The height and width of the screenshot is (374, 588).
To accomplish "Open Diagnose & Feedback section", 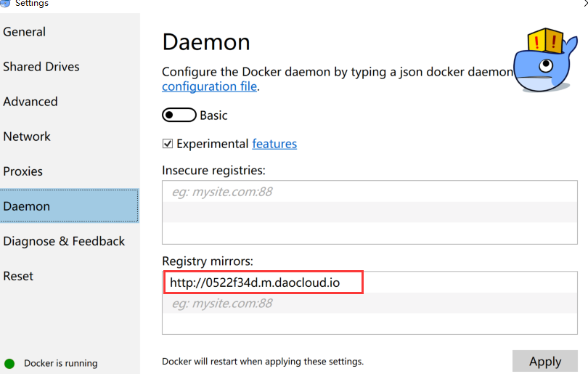I will (64, 241).
